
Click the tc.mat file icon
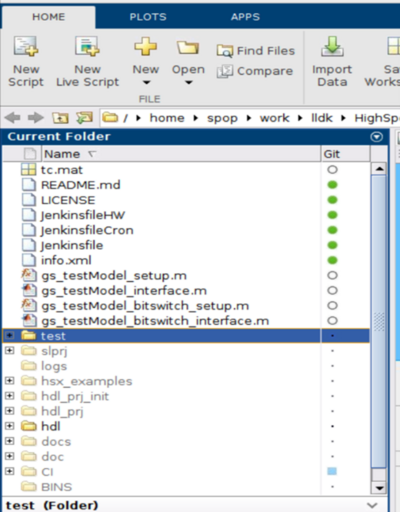[28, 170]
